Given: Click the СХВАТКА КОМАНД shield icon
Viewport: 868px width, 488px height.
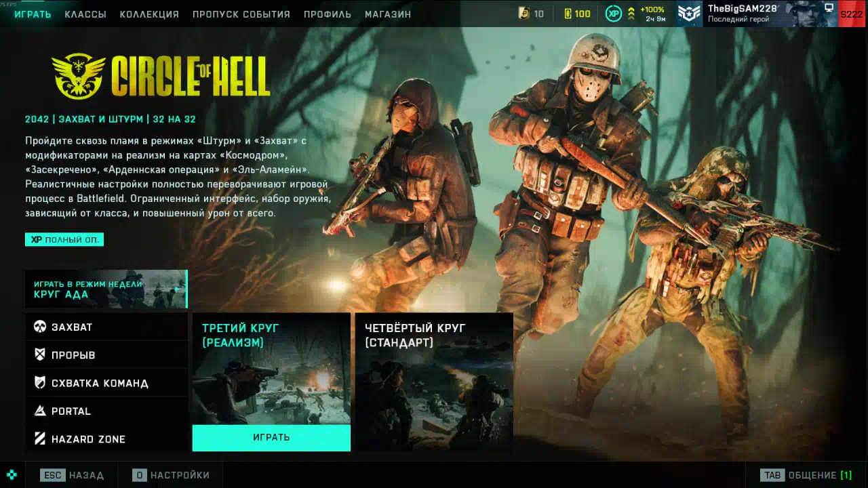Looking at the screenshot, I should click(40, 383).
